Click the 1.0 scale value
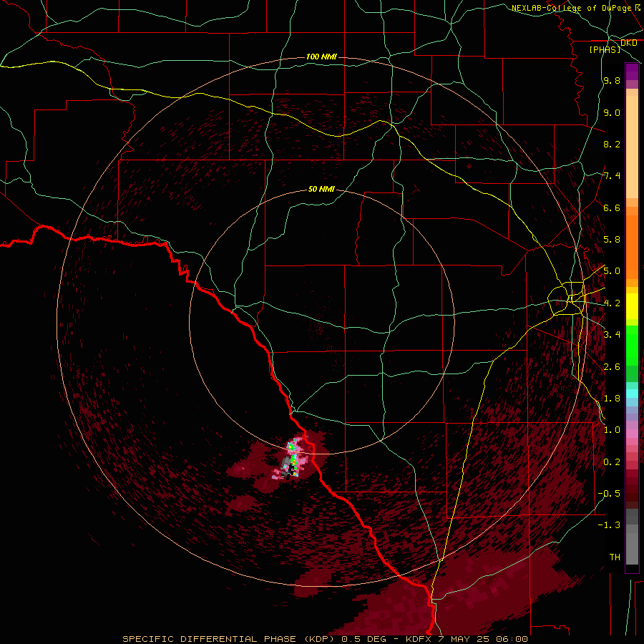The image size is (644, 644). [x=612, y=430]
